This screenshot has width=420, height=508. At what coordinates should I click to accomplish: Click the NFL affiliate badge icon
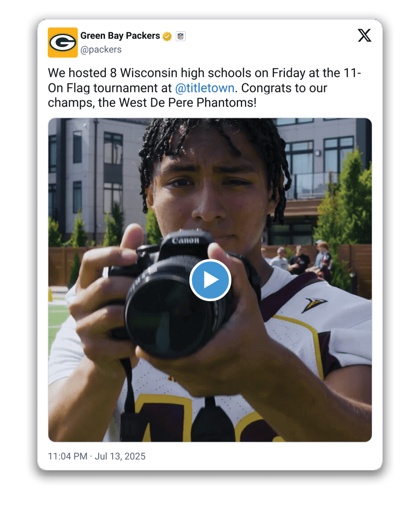[x=180, y=36]
